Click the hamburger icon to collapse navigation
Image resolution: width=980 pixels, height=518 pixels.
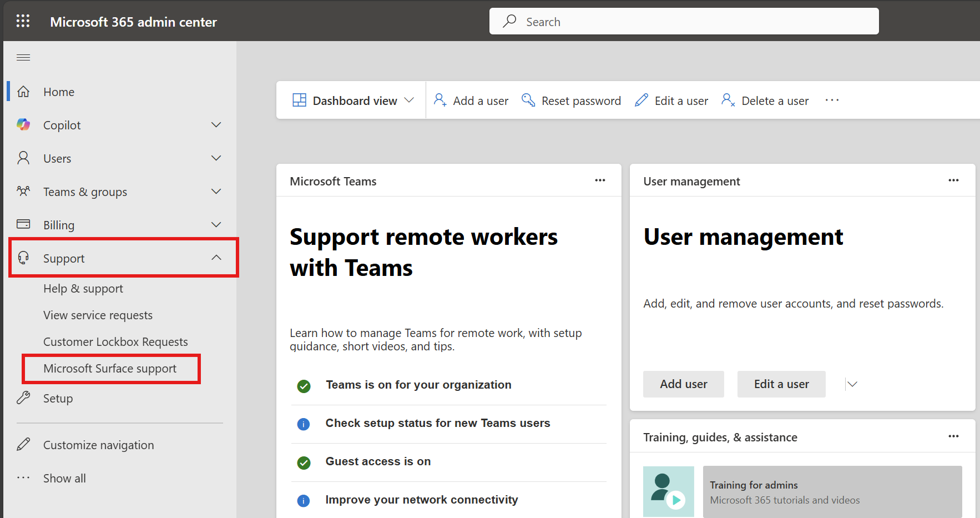coord(23,57)
